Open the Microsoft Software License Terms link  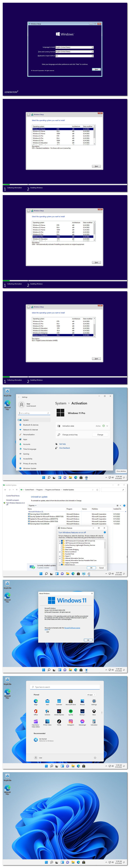point(72,628)
